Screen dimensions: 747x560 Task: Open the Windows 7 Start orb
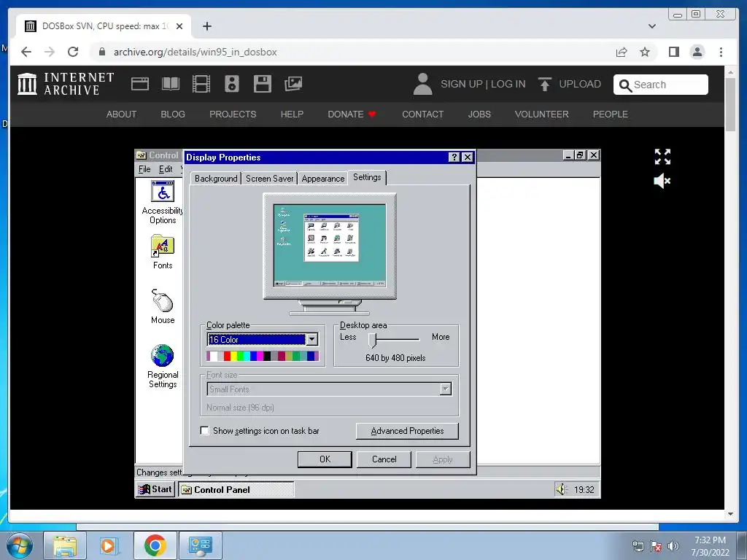point(20,545)
